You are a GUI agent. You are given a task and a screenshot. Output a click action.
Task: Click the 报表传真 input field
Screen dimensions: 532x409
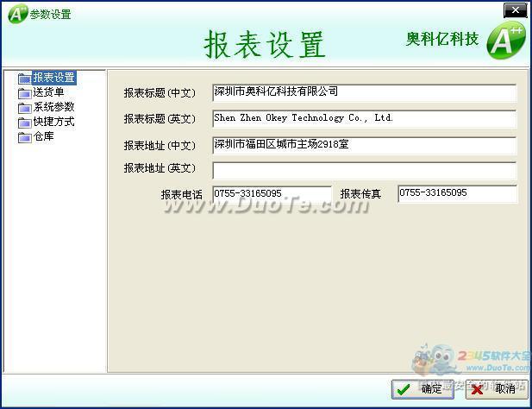pos(458,194)
